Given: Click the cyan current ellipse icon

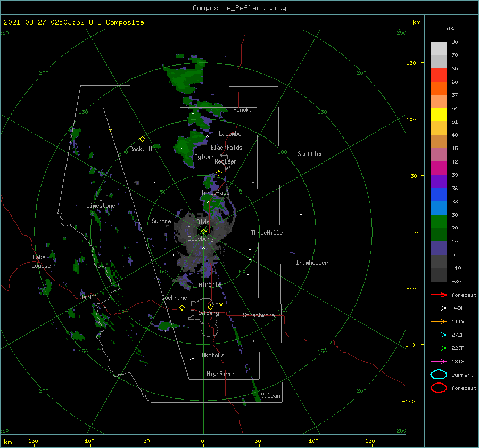Looking at the screenshot, I should (439, 374).
